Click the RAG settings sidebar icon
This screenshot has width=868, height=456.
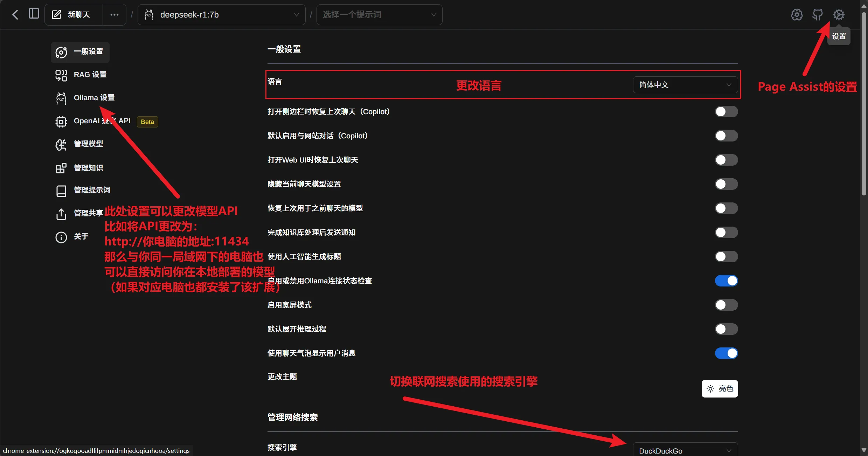61,75
